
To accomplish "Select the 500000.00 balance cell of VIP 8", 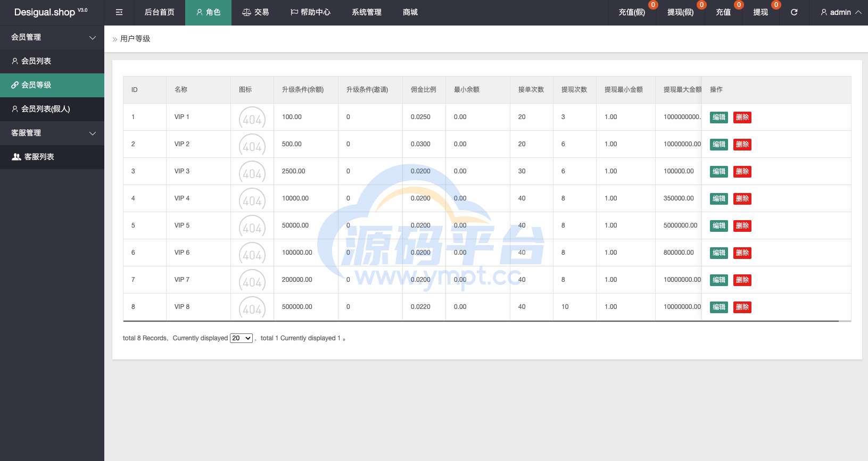I will point(306,307).
